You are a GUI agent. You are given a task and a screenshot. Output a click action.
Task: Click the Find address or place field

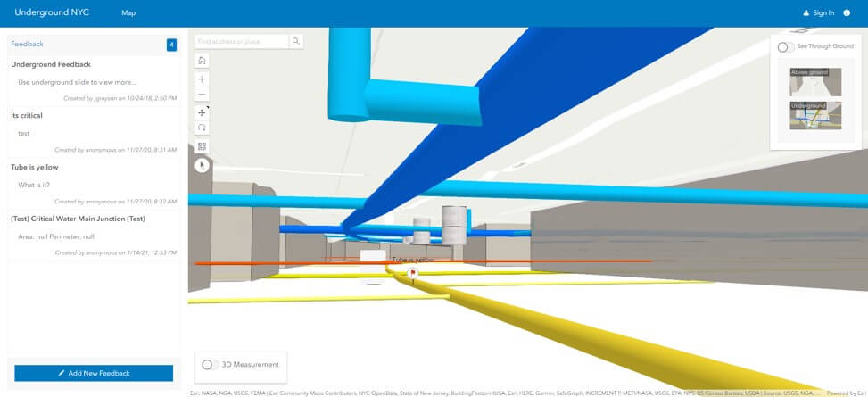click(x=242, y=41)
